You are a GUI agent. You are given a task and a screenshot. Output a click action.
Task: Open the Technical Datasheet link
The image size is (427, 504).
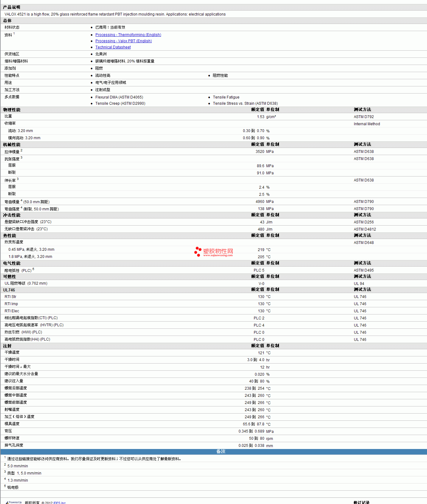point(113,47)
